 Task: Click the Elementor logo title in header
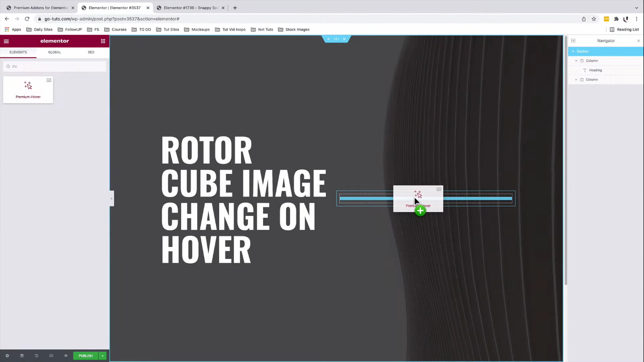[x=55, y=41]
